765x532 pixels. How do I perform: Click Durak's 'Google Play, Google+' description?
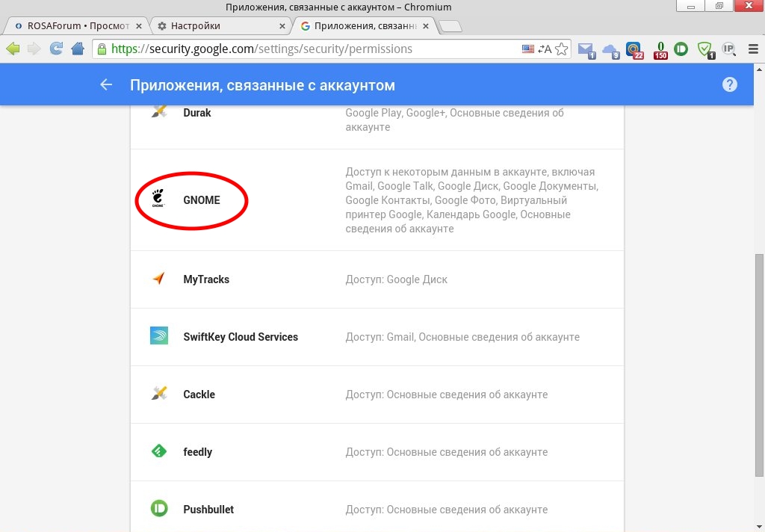[455, 120]
